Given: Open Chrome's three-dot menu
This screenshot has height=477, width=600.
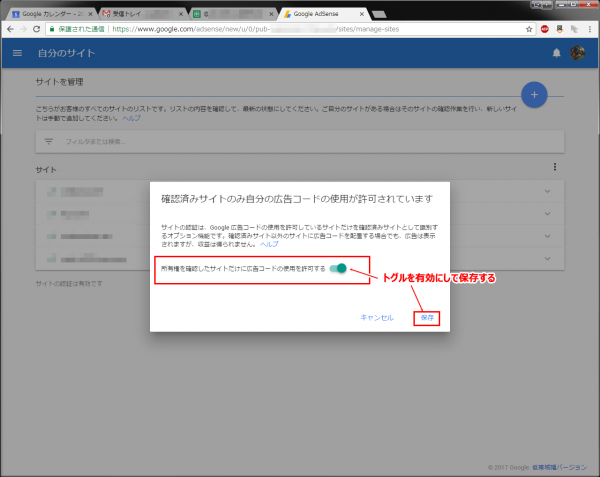Looking at the screenshot, I should (588, 30).
